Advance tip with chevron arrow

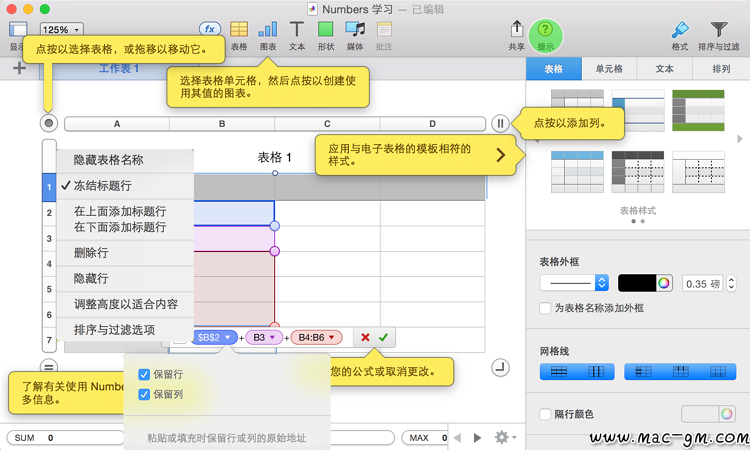(x=500, y=155)
